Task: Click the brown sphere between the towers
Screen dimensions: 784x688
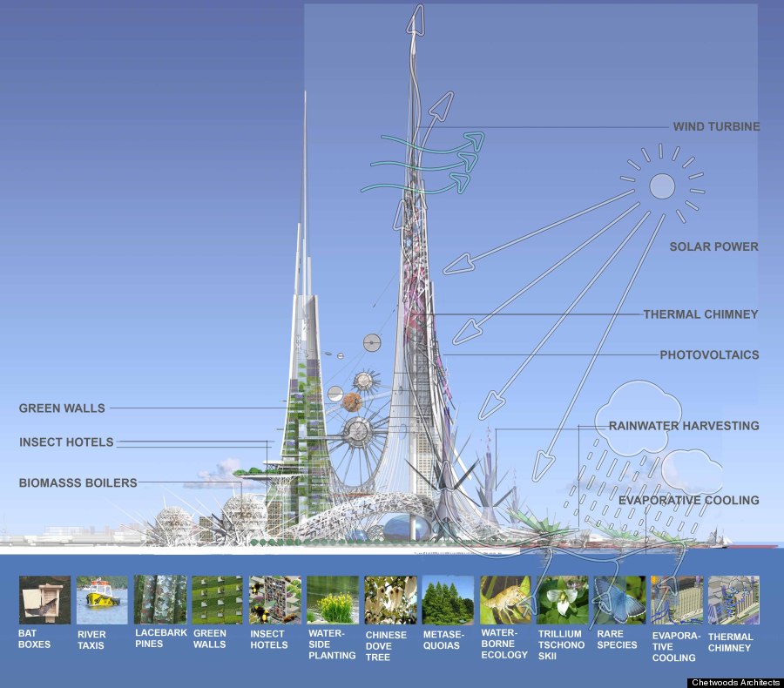Action: 352,401
